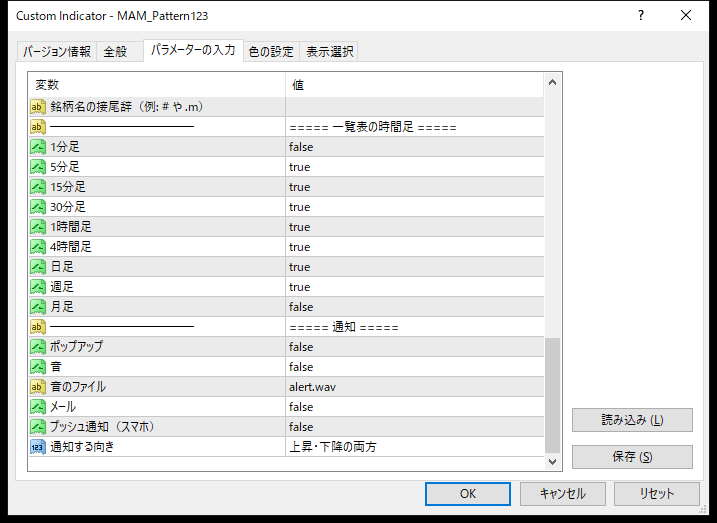Toggle the 5分足 true value
This screenshot has width=717, height=523.
click(415, 167)
